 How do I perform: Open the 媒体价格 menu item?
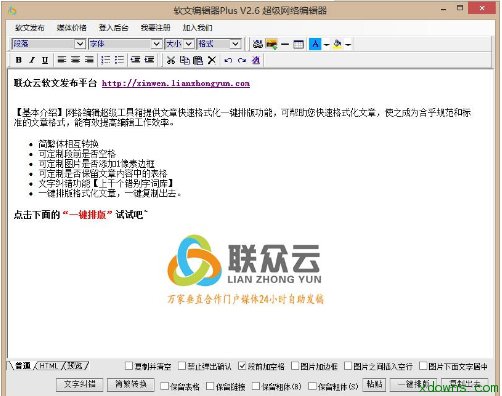[x=72, y=27]
